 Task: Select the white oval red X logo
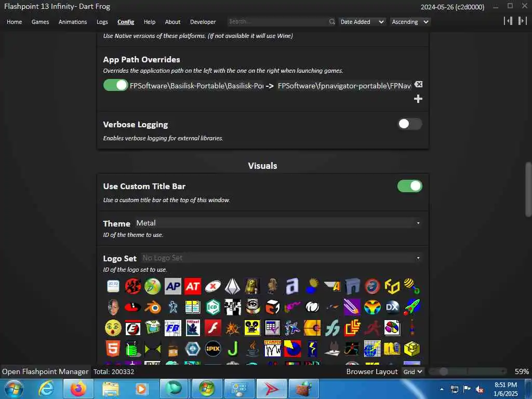click(x=212, y=286)
